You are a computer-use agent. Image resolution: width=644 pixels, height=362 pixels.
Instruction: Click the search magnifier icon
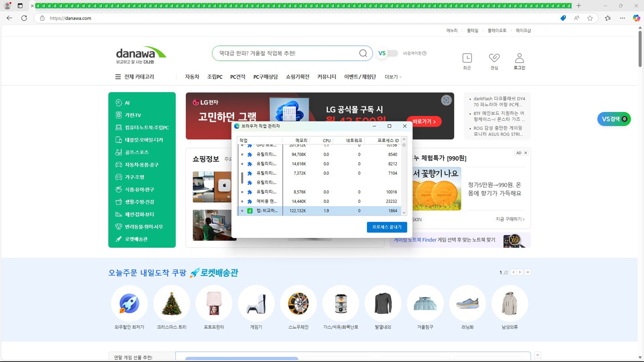[x=363, y=53]
